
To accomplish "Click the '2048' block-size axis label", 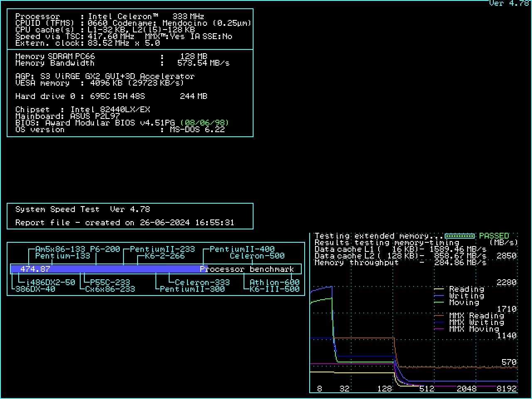I will point(467,389).
